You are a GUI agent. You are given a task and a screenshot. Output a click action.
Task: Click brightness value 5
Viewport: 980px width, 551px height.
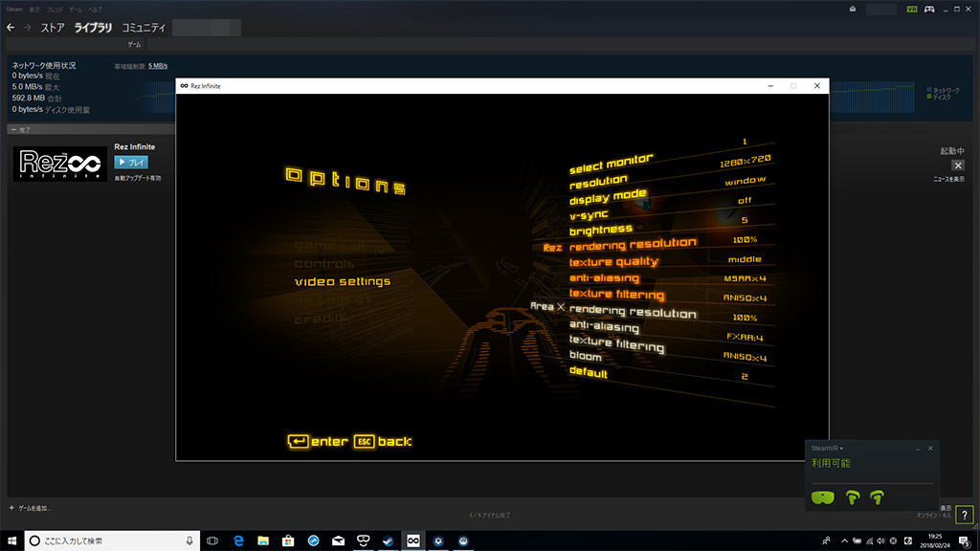click(745, 220)
